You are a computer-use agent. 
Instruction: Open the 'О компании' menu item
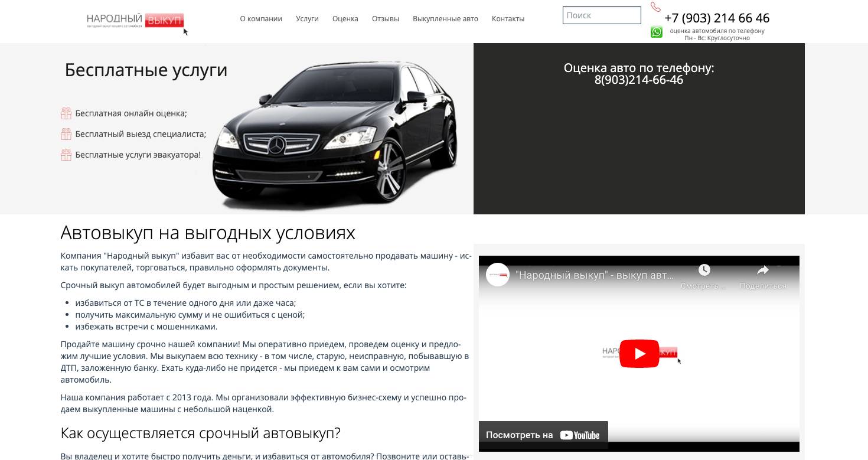(261, 19)
